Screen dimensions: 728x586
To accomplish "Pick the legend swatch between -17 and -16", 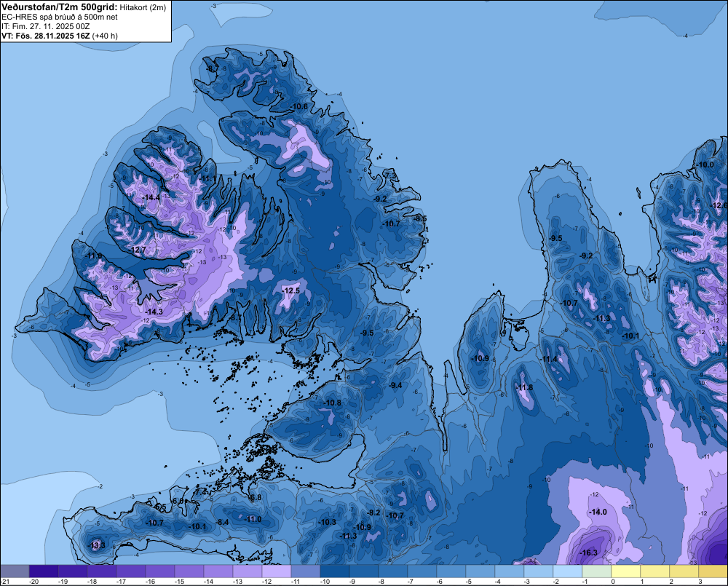I will tap(131, 571).
